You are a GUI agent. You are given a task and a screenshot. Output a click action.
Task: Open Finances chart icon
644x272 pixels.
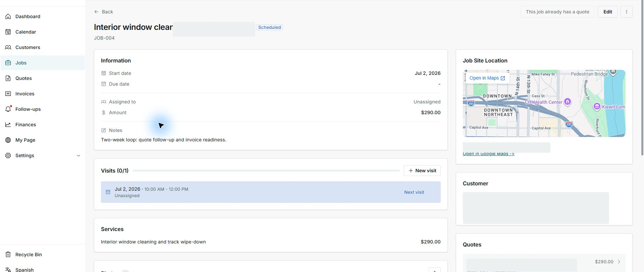click(x=8, y=125)
